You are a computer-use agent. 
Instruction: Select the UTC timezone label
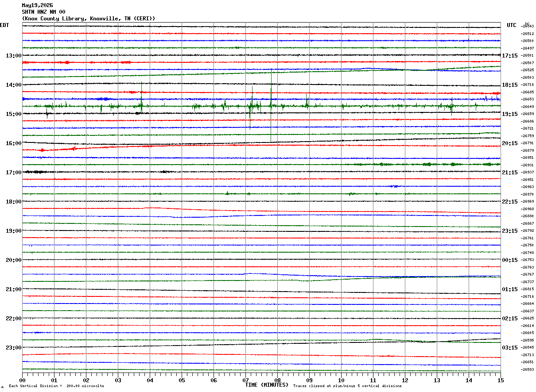(512, 25)
